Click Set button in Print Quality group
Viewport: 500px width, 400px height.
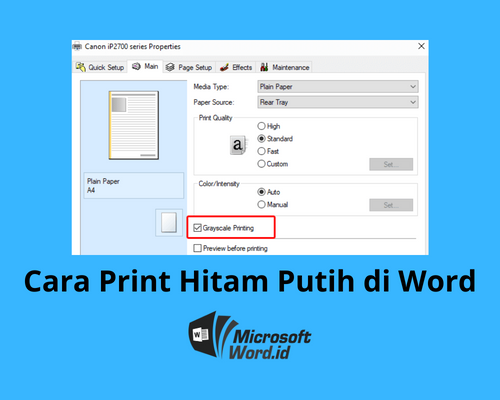[391, 164]
